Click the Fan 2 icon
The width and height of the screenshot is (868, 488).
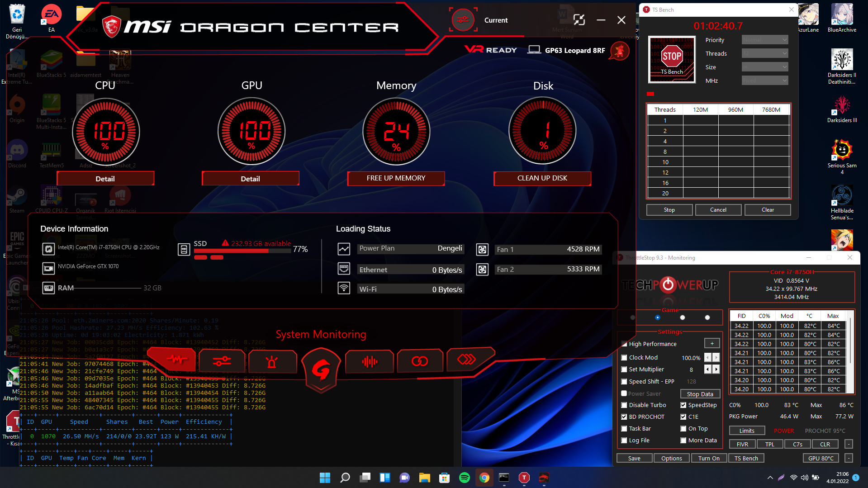(x=482, y=270)
